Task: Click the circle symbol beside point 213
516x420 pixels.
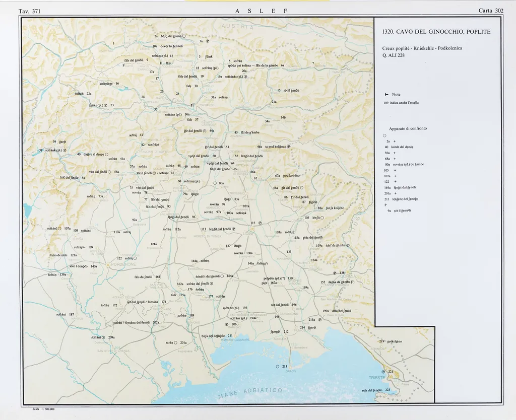Action: pos(278,367)
